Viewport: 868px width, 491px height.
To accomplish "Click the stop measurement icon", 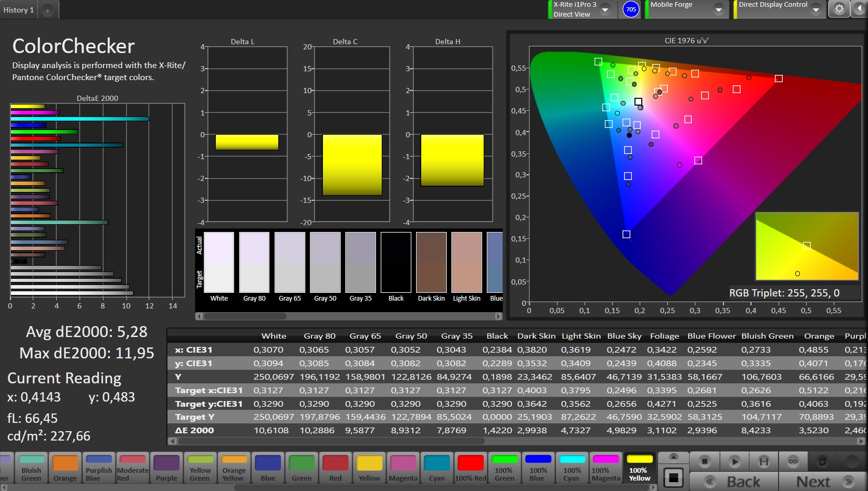I will [704, 461].
